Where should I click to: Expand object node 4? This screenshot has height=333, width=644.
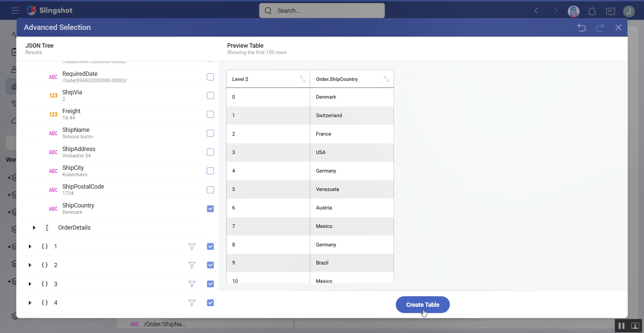point(30,303)
